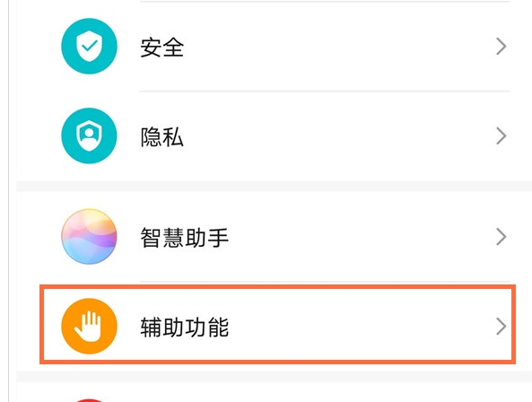This screenshot has width=532, height=402.
Task: Tap the partially visible red icon at bottom
Action: coord(89,400)
